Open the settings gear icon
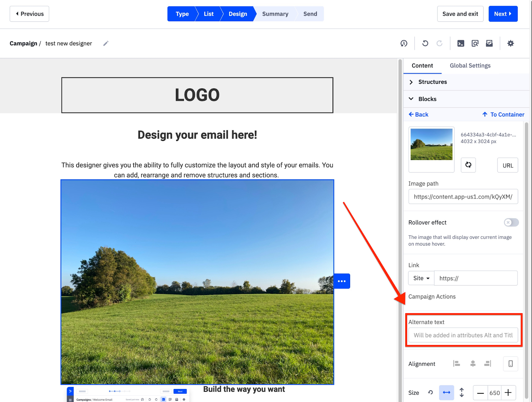532x402 pixels. [x=510, y=44]
